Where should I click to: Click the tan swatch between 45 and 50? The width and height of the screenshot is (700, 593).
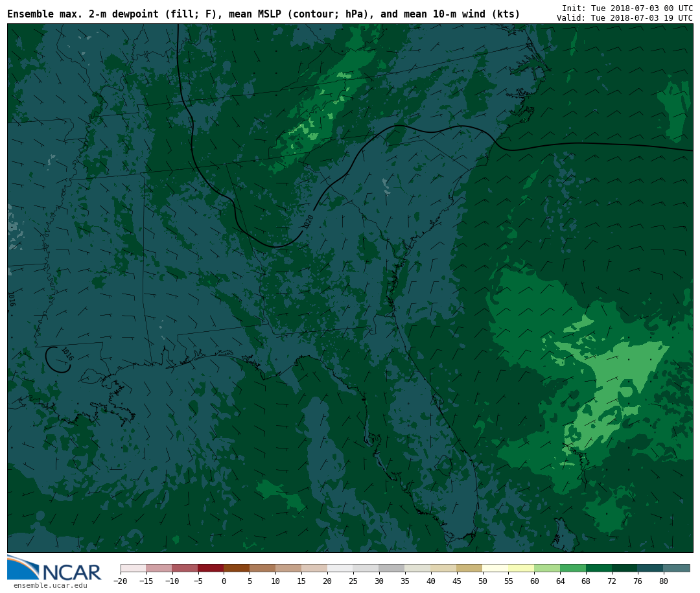pyautogui.click(x=469, y=568)
